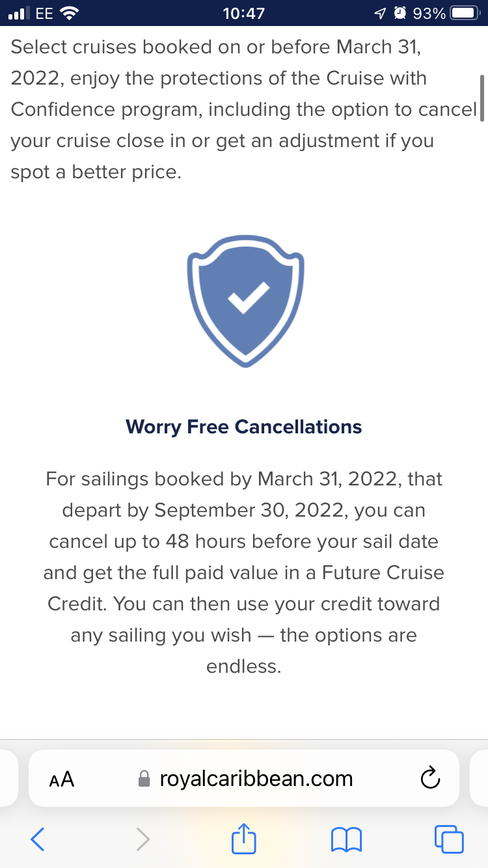
Task: Tap the Tabs overview icon
Action: pyautogui.click(x=448, y=839)
